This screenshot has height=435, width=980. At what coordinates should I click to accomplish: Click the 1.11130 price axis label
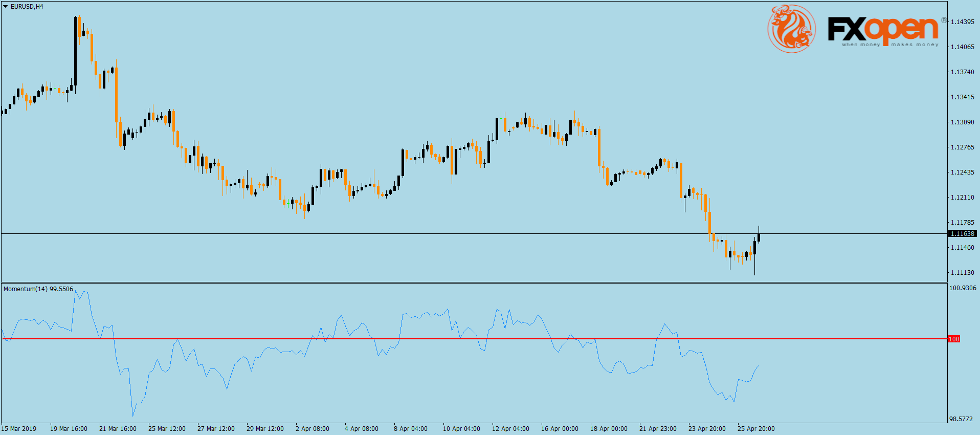962,273
